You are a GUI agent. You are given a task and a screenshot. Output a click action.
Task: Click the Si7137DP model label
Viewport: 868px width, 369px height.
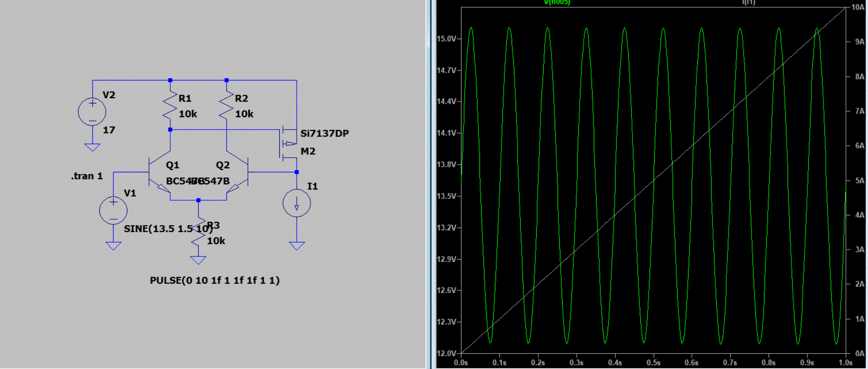[x=324, y=133]
